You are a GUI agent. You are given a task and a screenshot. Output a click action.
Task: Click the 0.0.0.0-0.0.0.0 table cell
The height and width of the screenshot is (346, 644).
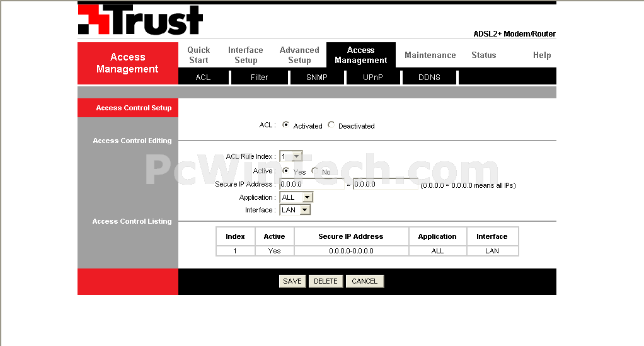351,251
